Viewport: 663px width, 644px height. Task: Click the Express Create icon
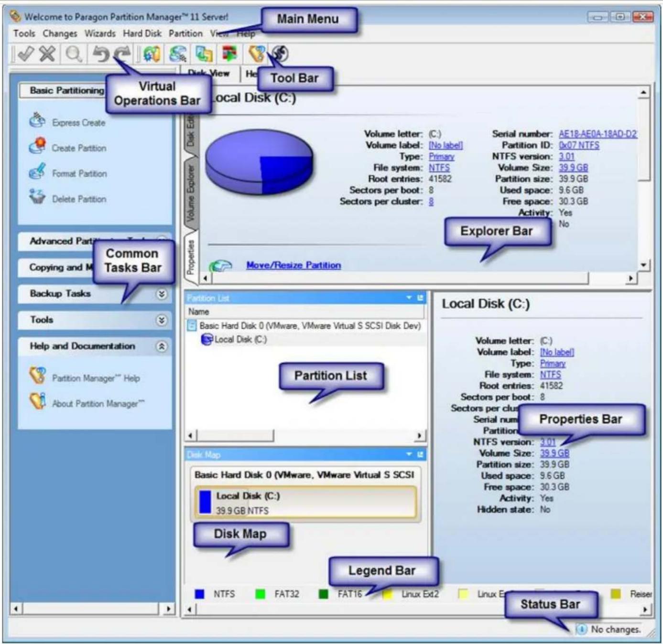37,121
